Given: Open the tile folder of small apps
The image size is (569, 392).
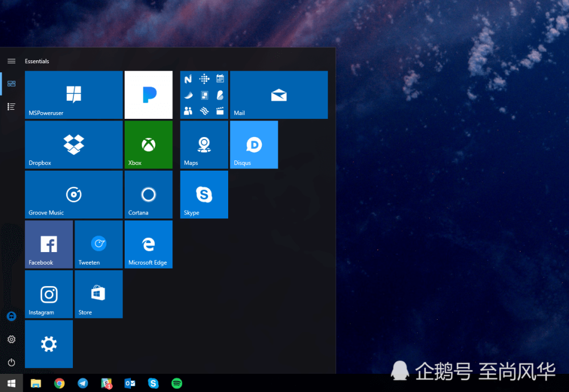Looking at the screenshot, I should tap(204, 95).
